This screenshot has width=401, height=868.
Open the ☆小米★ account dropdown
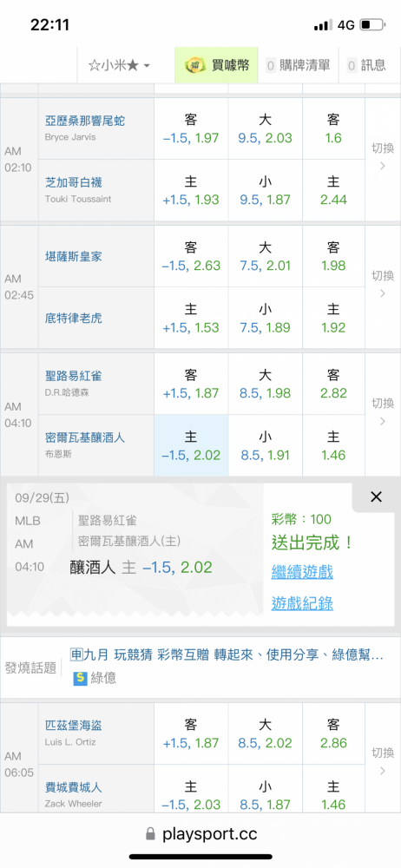[x=119, y=65]
